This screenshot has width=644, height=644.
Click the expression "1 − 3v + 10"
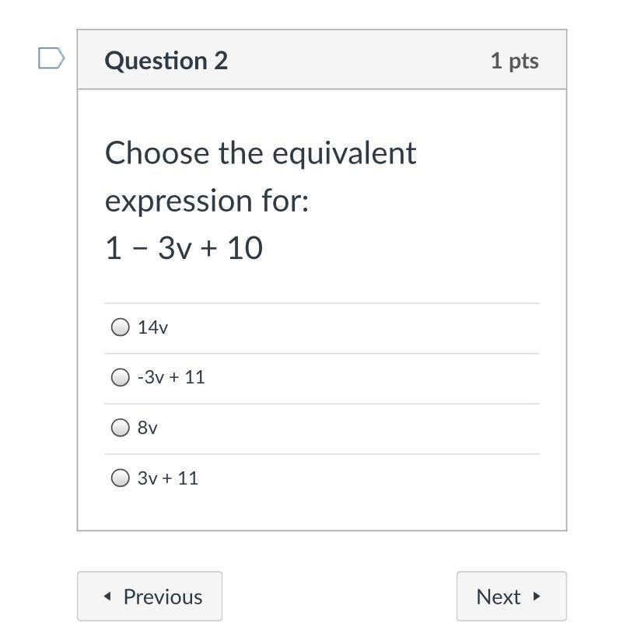[184, 248]
